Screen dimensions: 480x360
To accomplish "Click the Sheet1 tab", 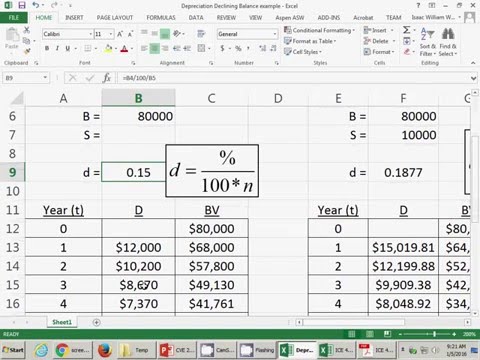I will click(62, 322).
